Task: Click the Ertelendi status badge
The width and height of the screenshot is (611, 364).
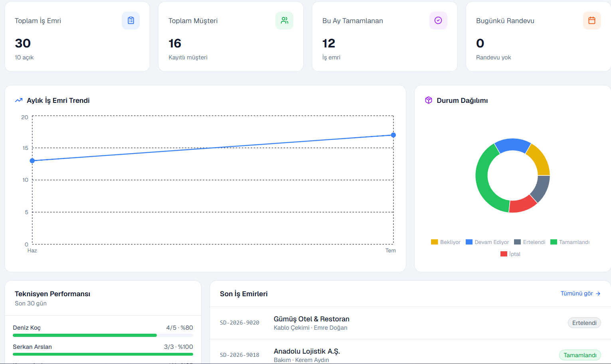Action: click(584, 323)
